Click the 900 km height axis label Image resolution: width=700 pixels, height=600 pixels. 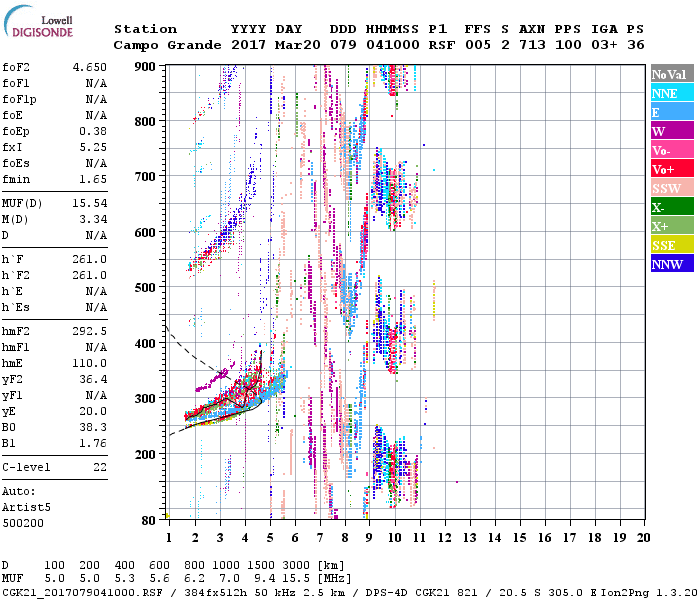[x=145, y=67]
